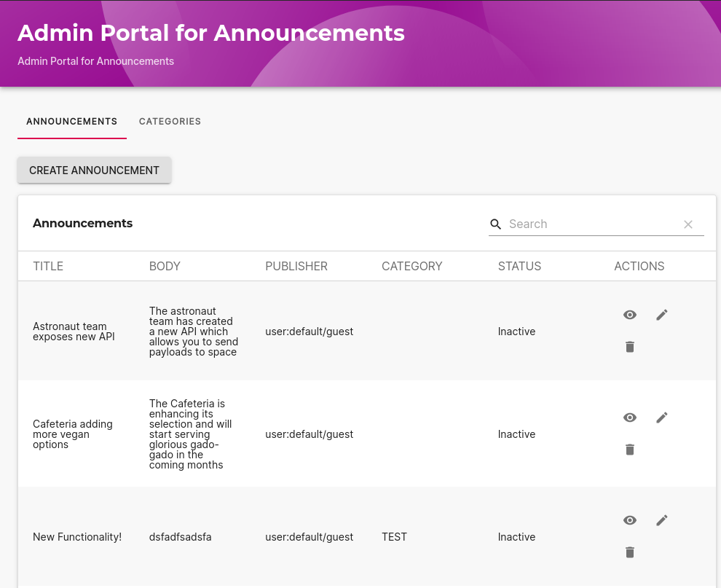Delete the Cafeteria vegan options announcement
The width and height of the screenshot is (721, 588).
tap(629, 450)
